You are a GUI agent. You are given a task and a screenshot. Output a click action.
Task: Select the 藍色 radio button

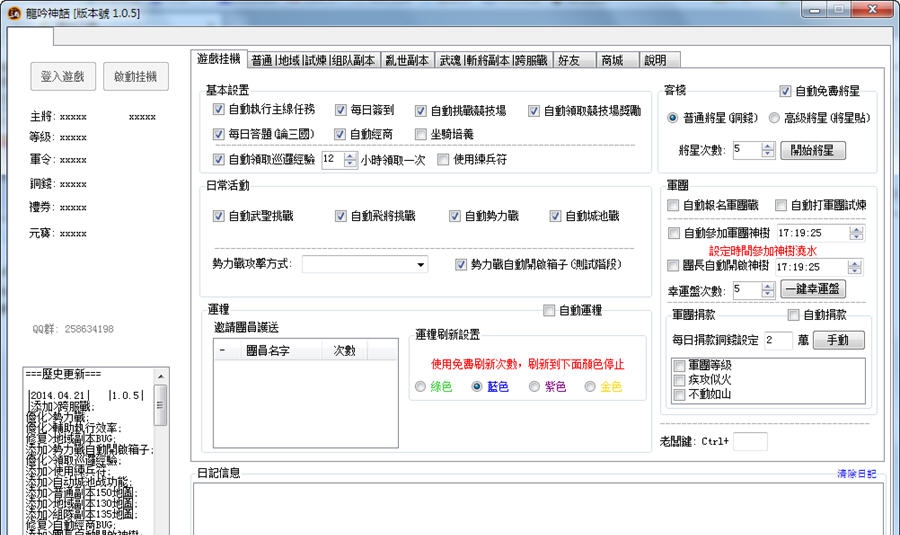pos(476,386)
